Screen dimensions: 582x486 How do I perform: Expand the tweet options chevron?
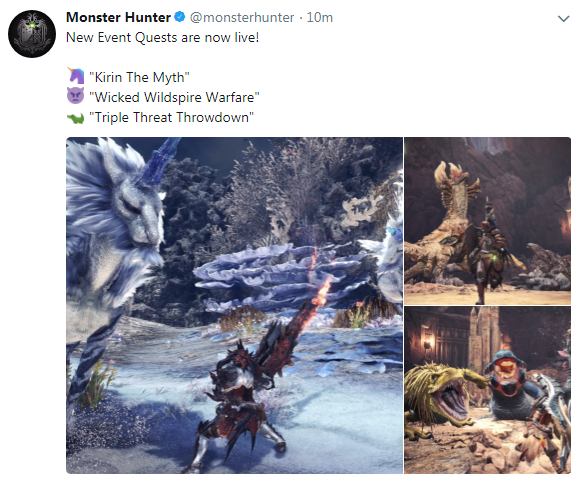563,19
